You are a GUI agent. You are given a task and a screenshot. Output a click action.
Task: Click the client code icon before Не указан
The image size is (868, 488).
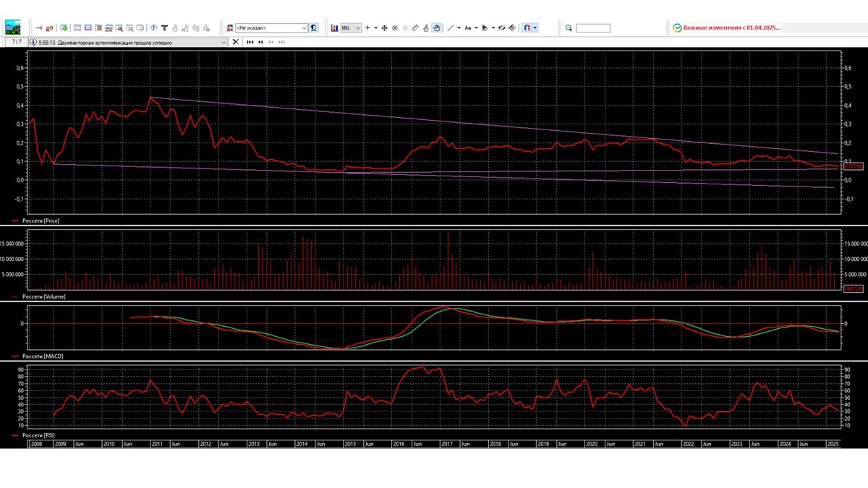coord(230,27)
